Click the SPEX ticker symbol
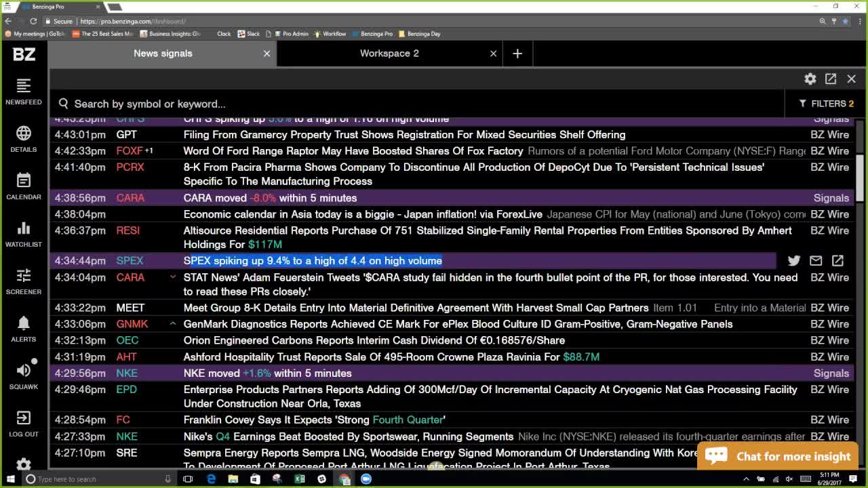 (130, 260)
